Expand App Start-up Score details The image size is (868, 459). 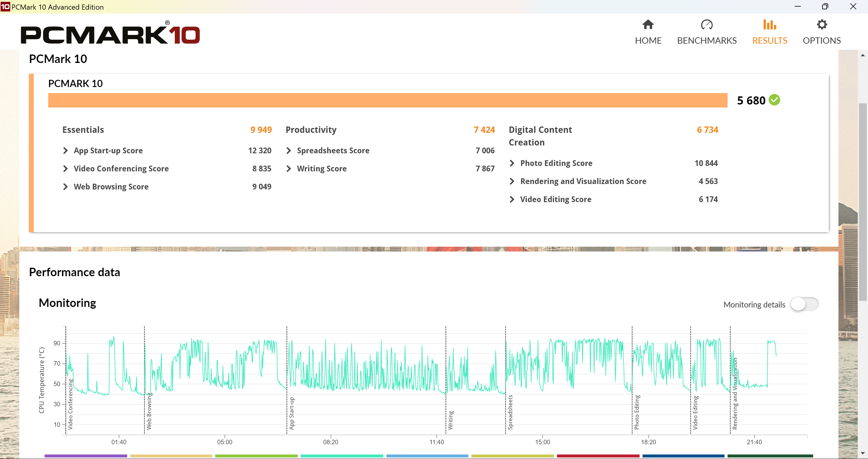tap(65, 151)
